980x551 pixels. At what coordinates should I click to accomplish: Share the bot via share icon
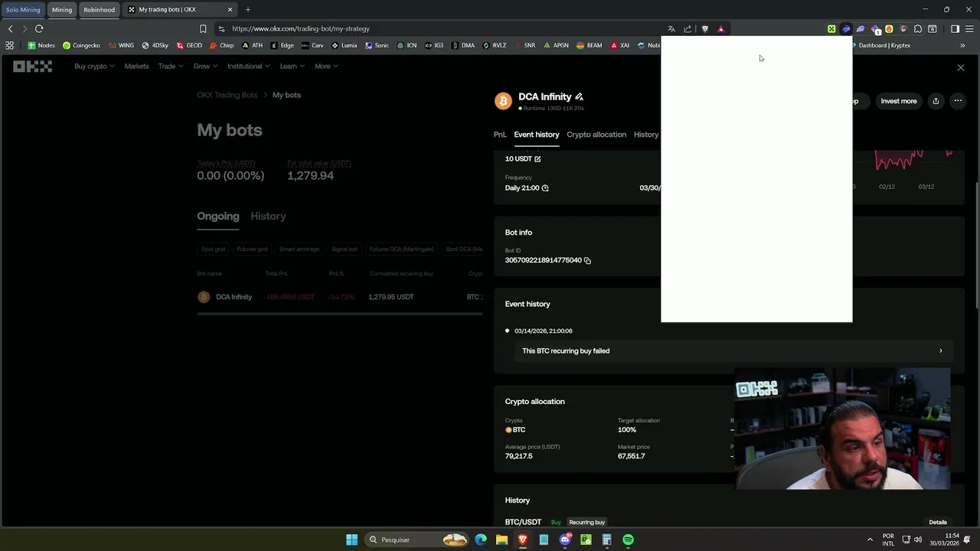point(936,101)
